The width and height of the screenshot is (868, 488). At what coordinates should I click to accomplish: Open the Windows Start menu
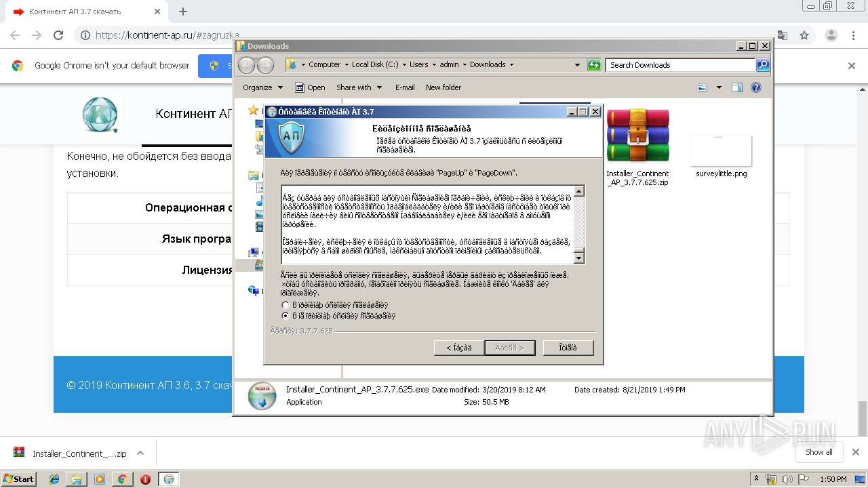click(18, 479)
